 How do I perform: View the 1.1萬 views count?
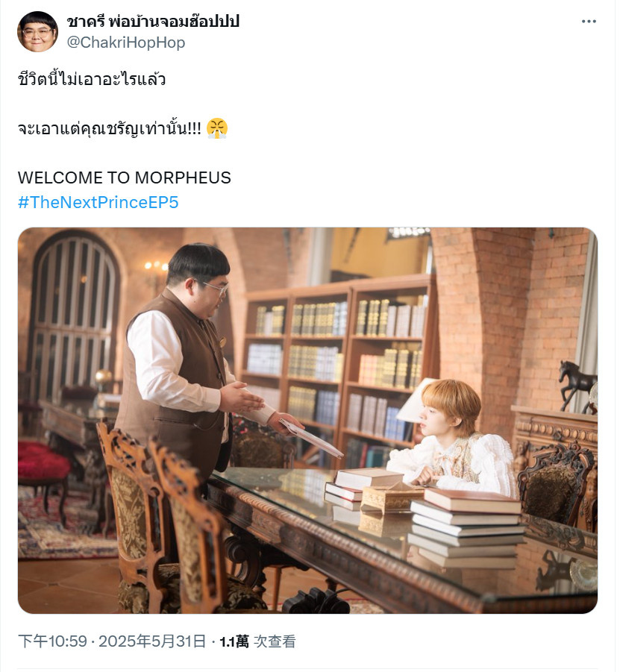[x=234, y=641]
